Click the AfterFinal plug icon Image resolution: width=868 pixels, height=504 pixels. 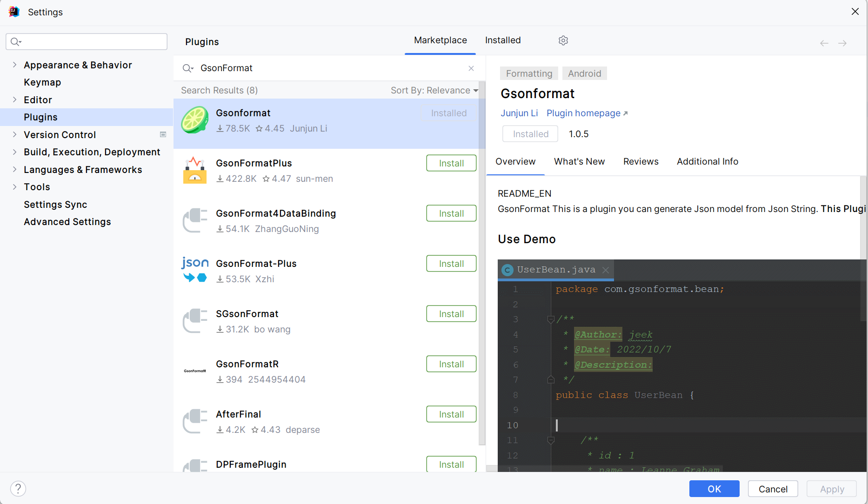[195, 421]
